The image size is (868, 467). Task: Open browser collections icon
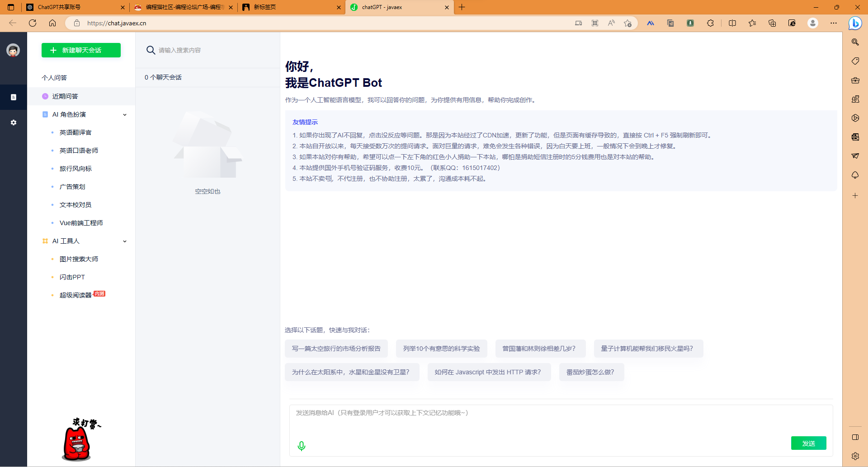(772, 23)
